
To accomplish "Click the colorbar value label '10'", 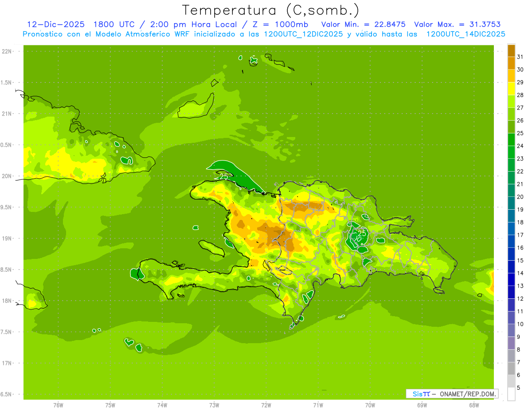I will (520, 324).
